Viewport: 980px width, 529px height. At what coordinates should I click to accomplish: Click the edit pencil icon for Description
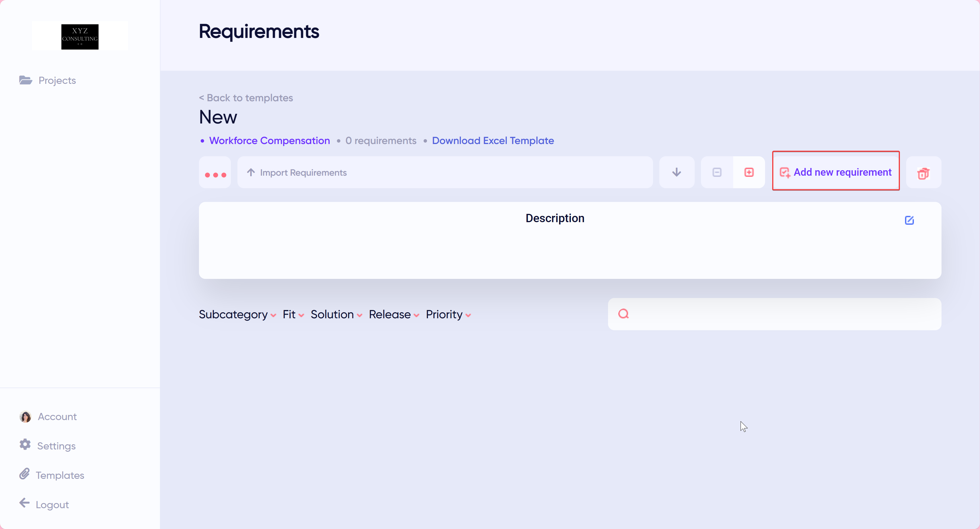point(910,220)
